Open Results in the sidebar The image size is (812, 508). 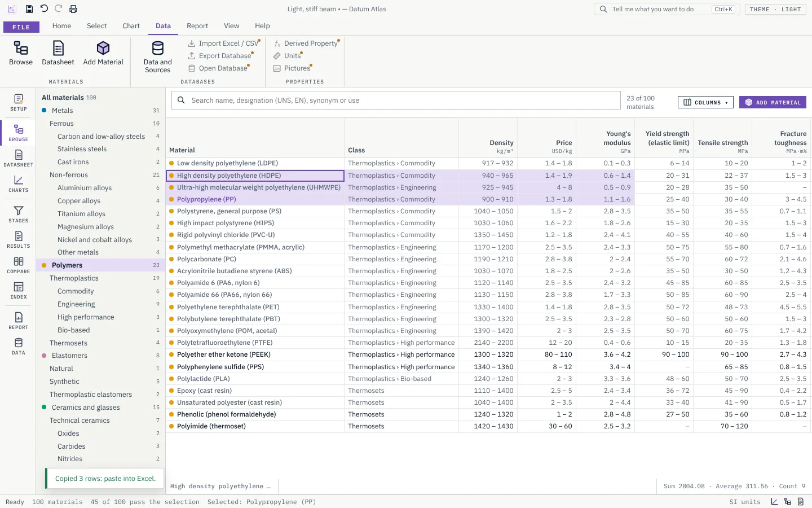coord(19,240)
